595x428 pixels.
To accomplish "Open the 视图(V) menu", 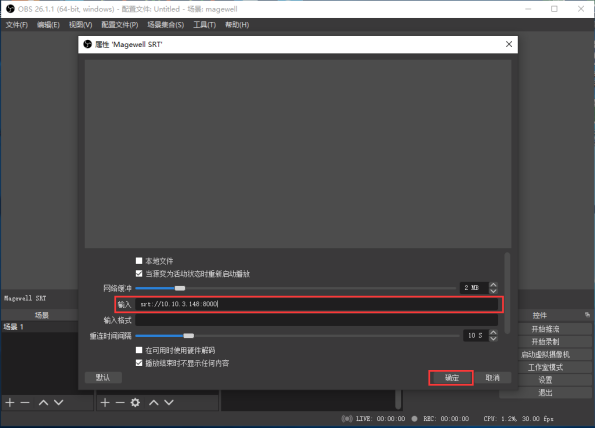I will (80, 25).
